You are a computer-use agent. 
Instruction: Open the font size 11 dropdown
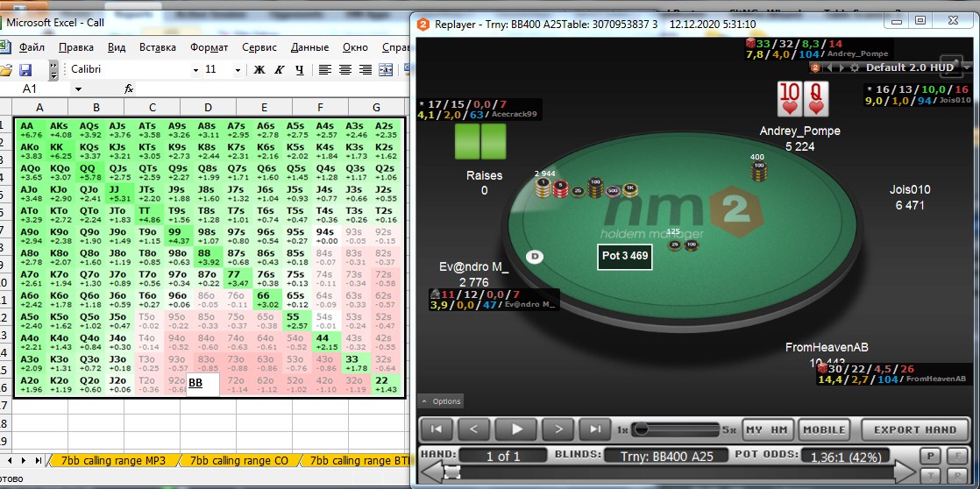(x=237, y=70)
